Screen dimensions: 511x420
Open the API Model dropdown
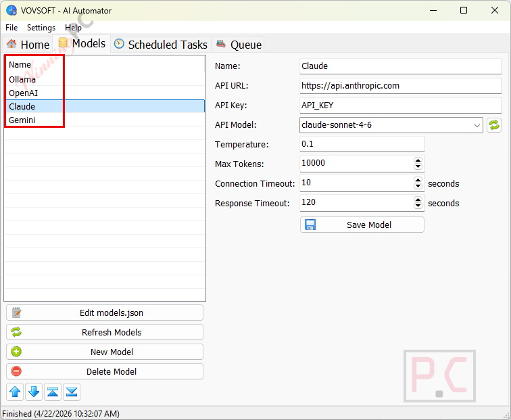pos(477,125)
